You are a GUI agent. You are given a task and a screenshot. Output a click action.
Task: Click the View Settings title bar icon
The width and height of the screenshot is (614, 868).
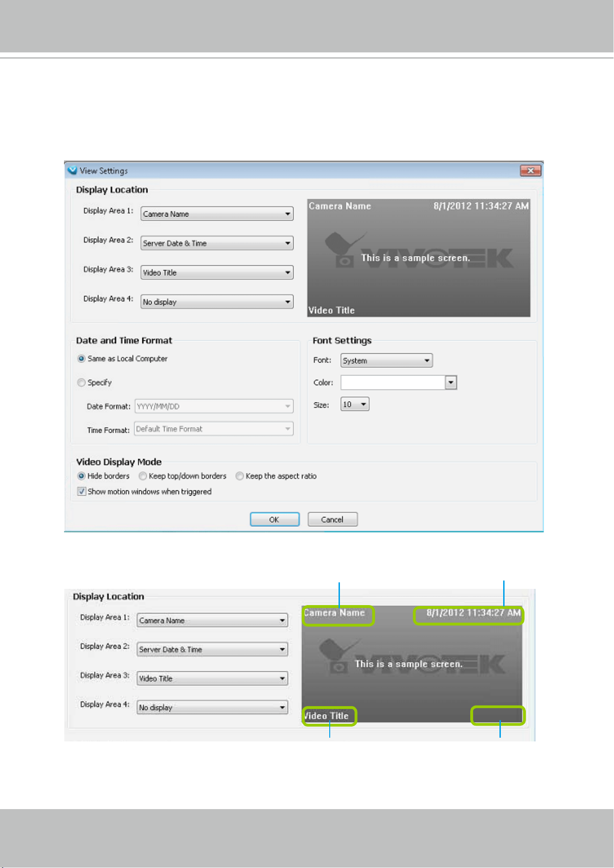click(72, 170)
